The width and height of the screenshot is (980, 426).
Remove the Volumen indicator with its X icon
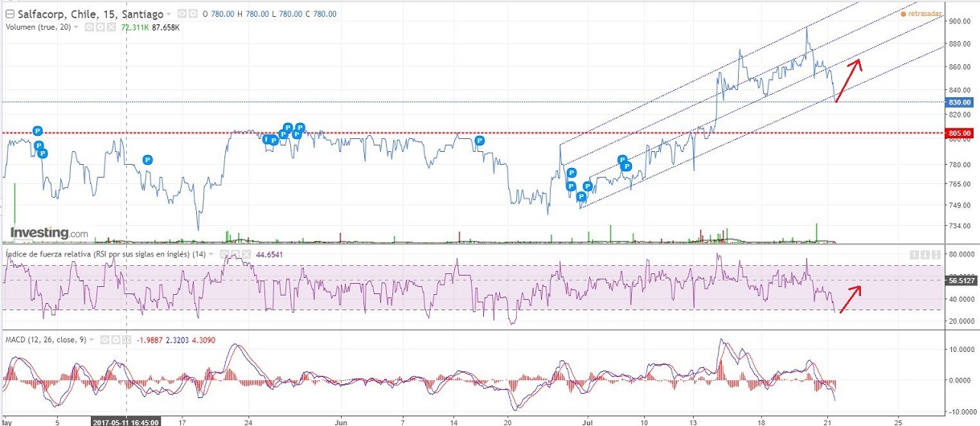click(x=112, y=27)
